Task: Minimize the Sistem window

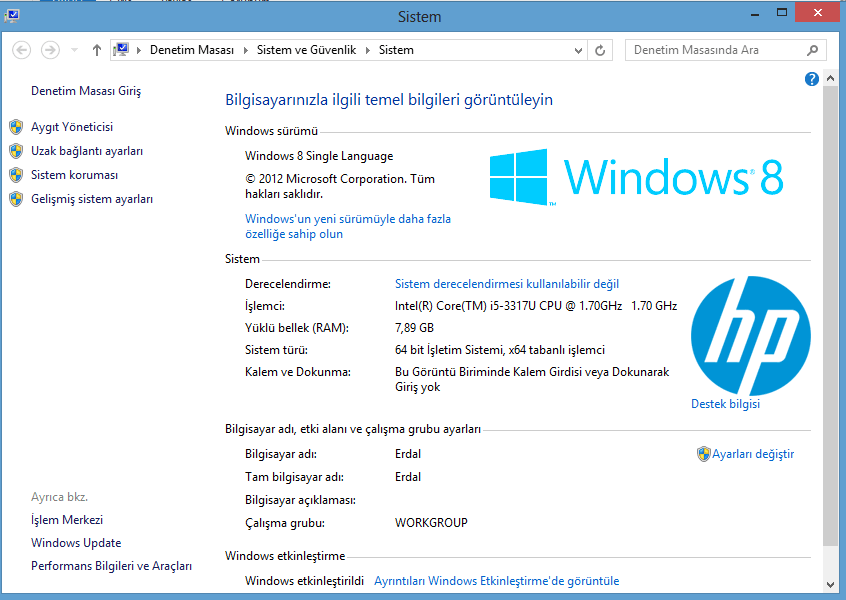Action: [x=755, y=13]
